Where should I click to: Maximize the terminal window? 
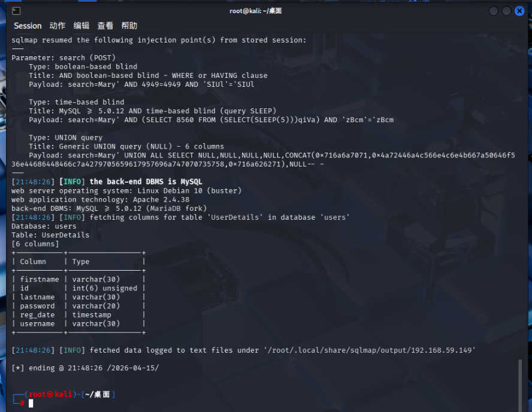[506, 11]
